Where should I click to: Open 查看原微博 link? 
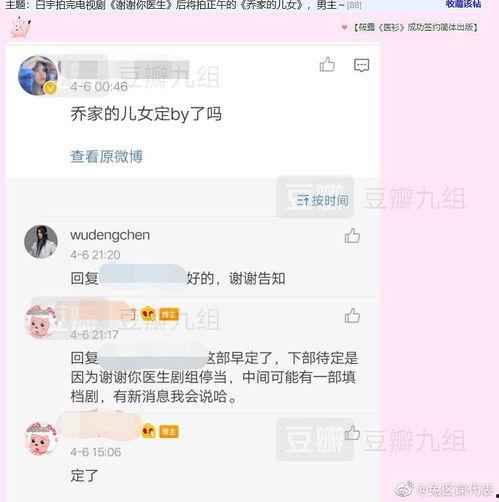[x=107, y=156]
